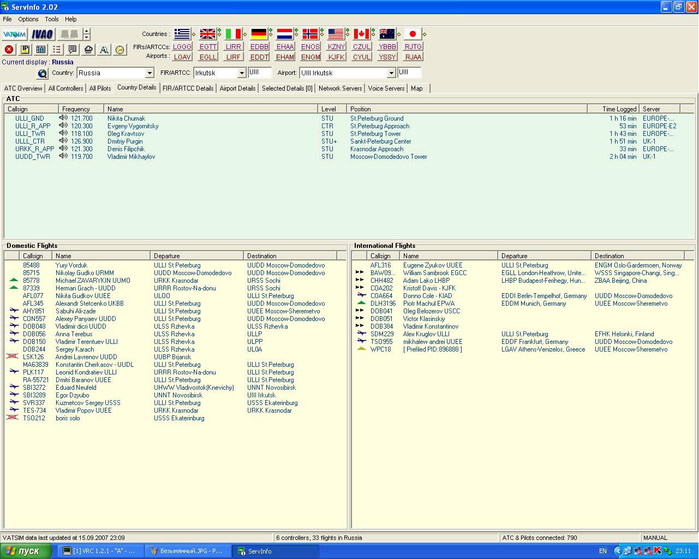
Task: Select the IVAO network button
Action: [42, 34]
